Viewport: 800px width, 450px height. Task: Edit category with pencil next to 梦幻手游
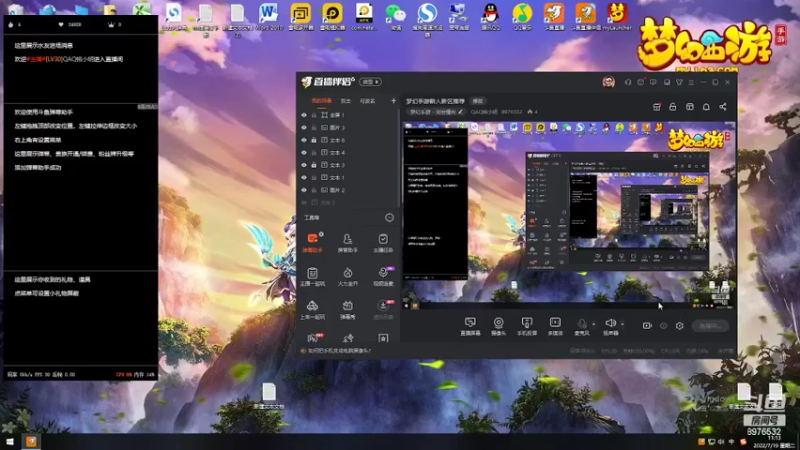[461, 112]
